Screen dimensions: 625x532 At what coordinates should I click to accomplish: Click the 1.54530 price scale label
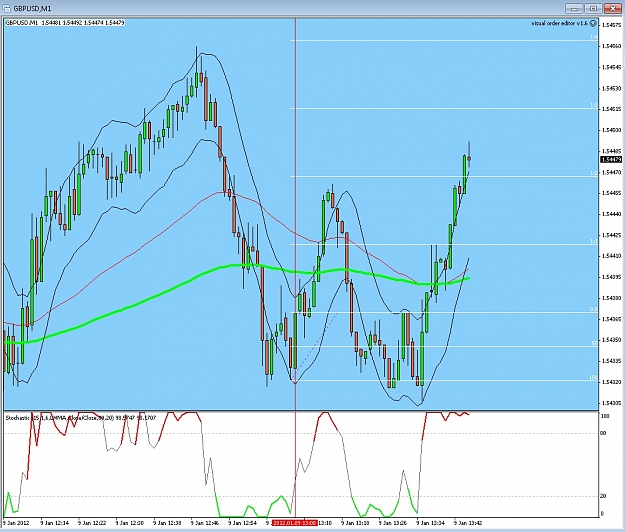pyautogui.click(x=612, y=88)
